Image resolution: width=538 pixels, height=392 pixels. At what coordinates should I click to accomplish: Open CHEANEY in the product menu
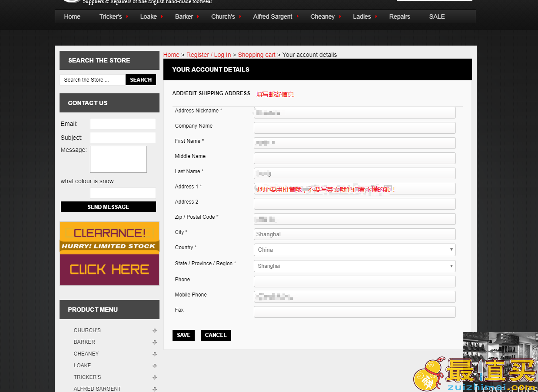click(86, 354)
